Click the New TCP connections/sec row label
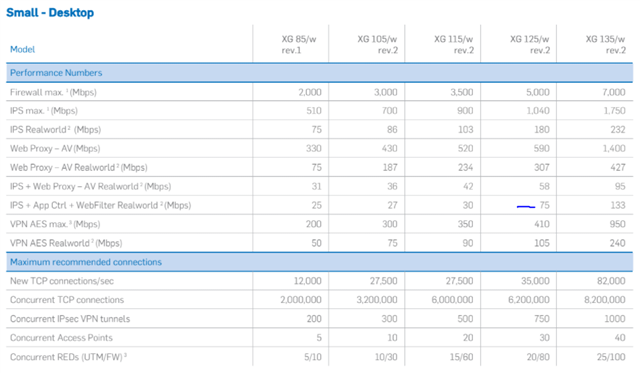640x373 pixels. (x=62, y=281)
